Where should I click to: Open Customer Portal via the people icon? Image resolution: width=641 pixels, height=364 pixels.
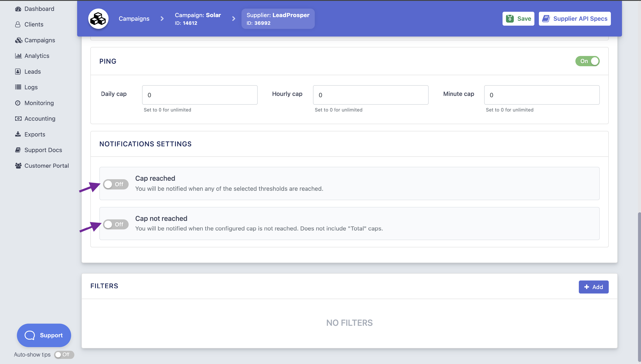pyautogui.click(x=18, y=166)
